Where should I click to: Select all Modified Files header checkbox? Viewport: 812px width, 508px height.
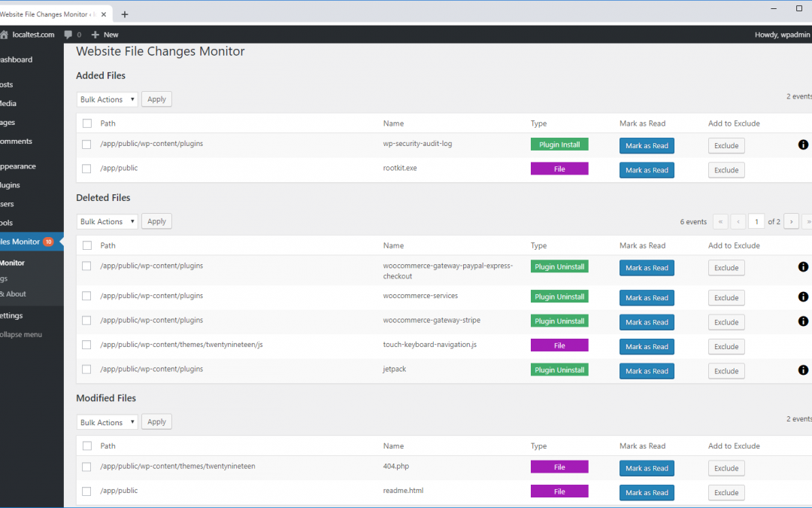pos(87,446)
